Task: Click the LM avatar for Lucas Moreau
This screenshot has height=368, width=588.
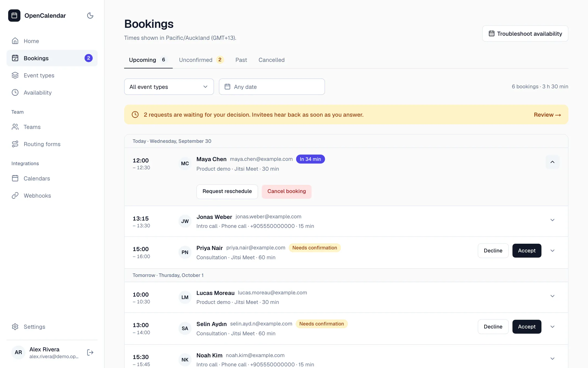Action: pyautogui.click(x=185, y=297)
